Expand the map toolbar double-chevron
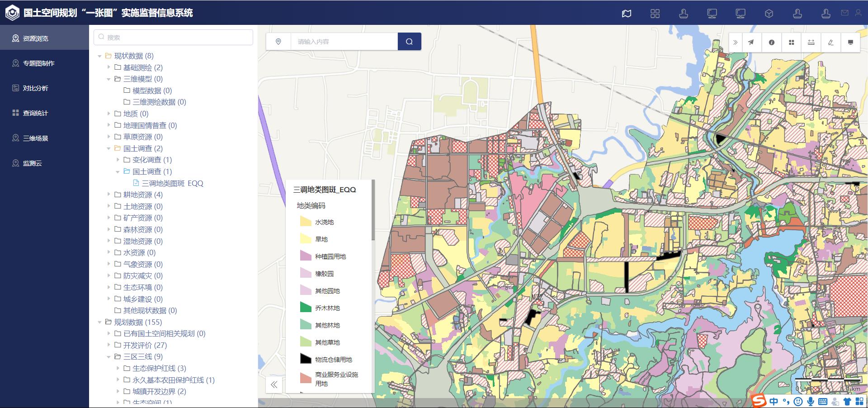This screenshot has height=408, width=868. pyautogui.click(x=736, y=42)
